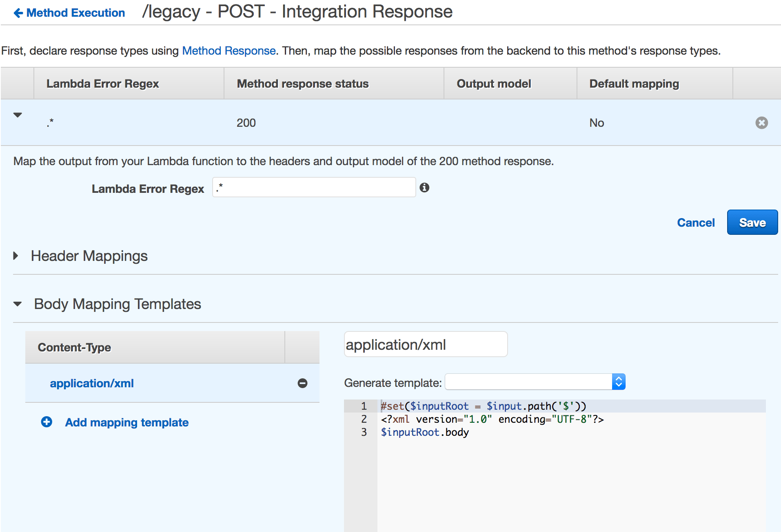Collapse the 200 response row
The image size is (781, 532).
tap(18, 115)
